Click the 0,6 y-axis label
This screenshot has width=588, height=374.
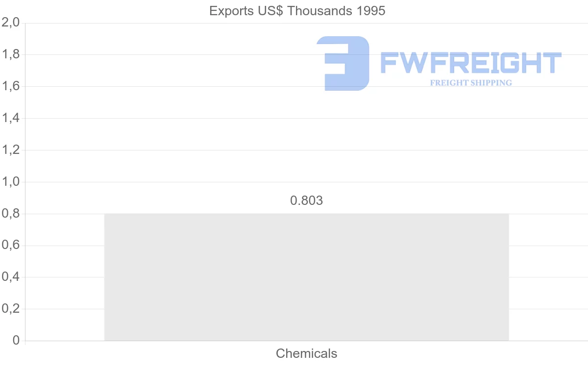click(x=11, y=246)
